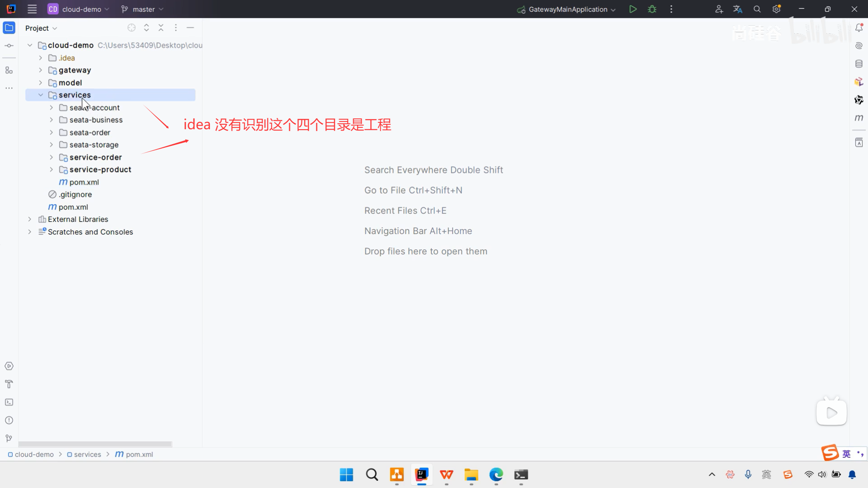Expand the seata-business folder

pos(51,120)
